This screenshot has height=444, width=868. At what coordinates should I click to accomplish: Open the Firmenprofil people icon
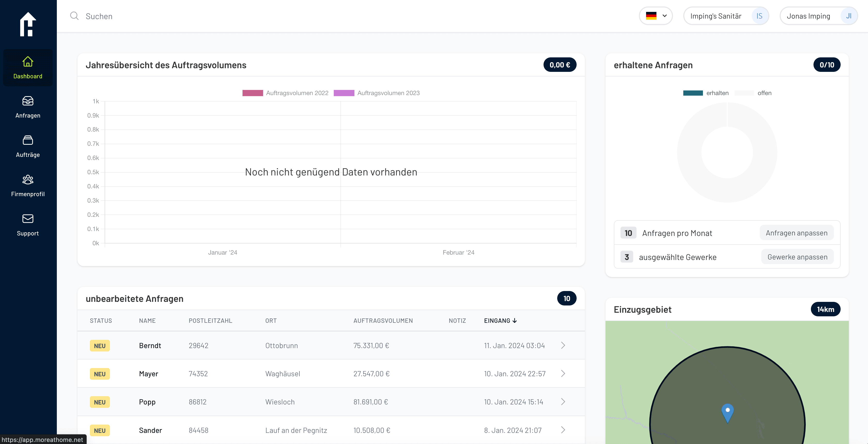click(x=28, y=179)
